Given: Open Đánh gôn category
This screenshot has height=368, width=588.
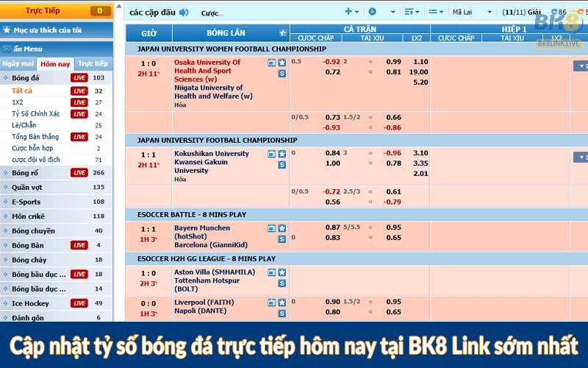Looking at the screenshot, I should (57, 317).
